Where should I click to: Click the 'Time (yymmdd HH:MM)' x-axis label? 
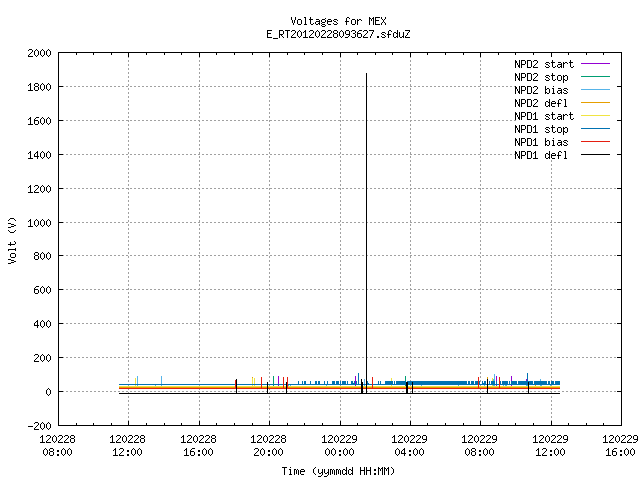pyautogui.click(x=338, y=471)
